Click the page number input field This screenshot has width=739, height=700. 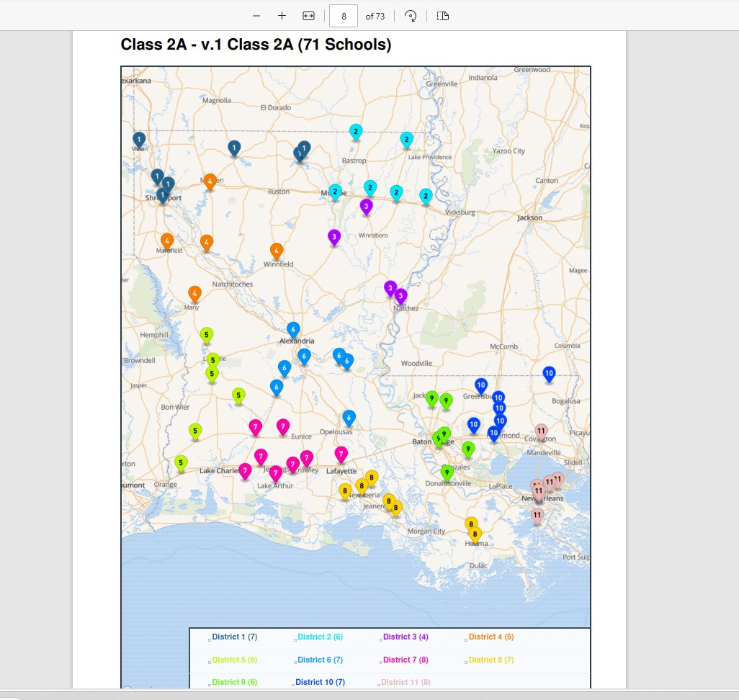[x=344, y=16]
